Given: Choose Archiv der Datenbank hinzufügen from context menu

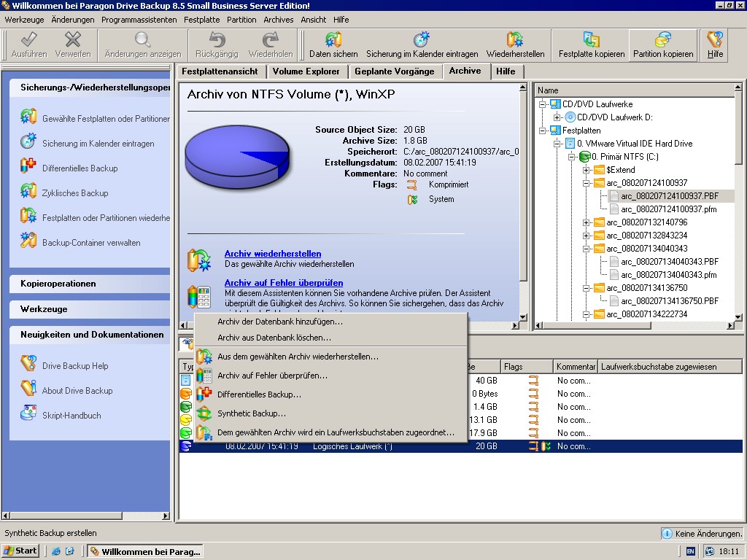Looking at the screenshot, I should pyautogui.click(x=330, y=322).
